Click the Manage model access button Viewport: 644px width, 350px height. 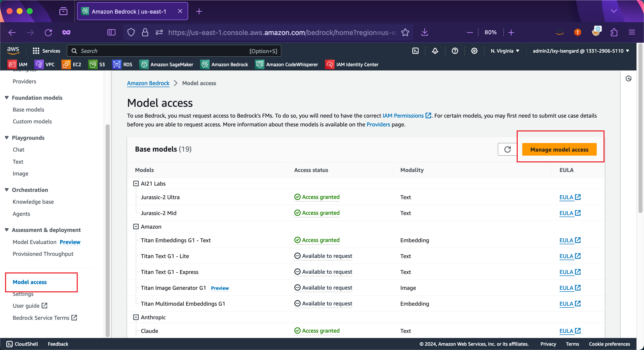click(x=559, y=150)
